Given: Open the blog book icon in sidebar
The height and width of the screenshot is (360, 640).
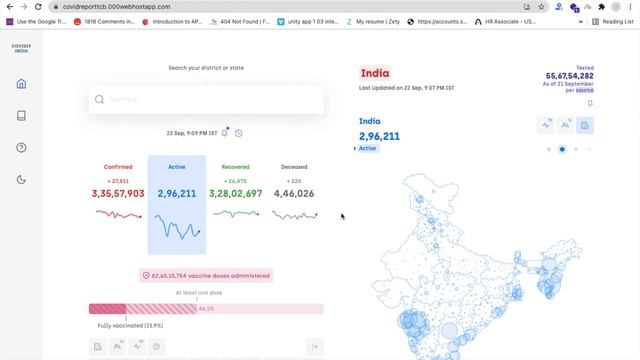Looking at the screenshot, I should click(x=21, y=116).
